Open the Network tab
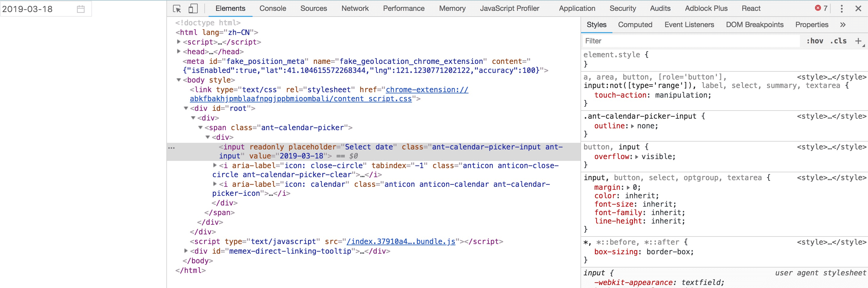868x288 pixels. (x=355, y=8)
